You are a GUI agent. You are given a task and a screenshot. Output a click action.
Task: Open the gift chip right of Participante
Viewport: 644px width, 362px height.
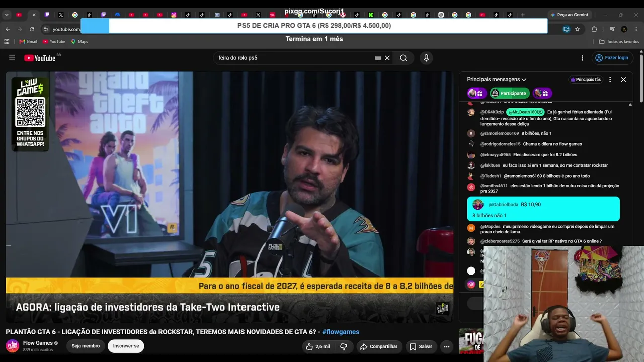[542, 93]
